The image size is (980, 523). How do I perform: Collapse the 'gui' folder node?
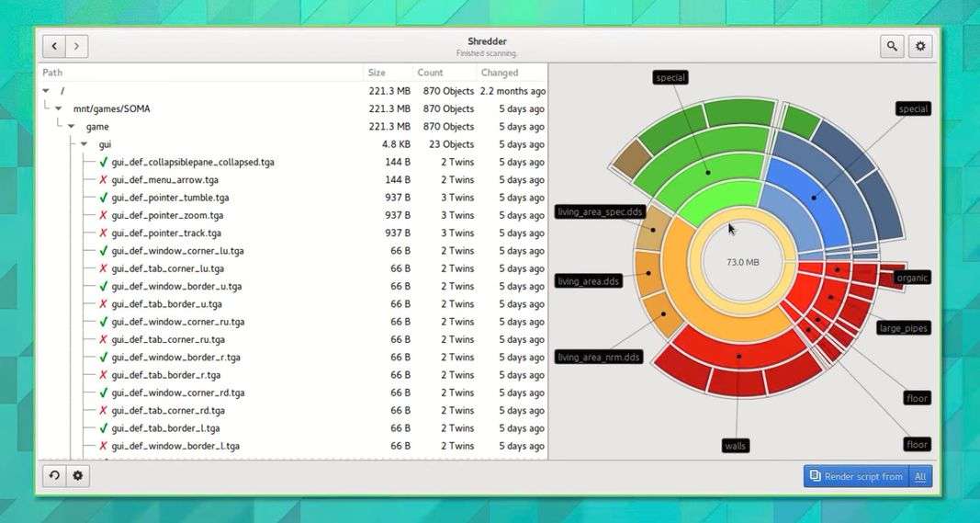coord(84,144)
